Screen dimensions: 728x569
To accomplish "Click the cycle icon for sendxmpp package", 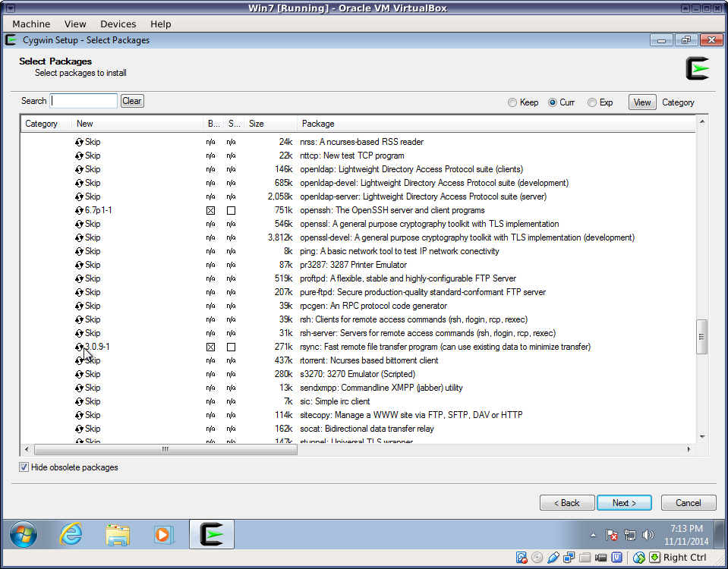I will [79, 388].
